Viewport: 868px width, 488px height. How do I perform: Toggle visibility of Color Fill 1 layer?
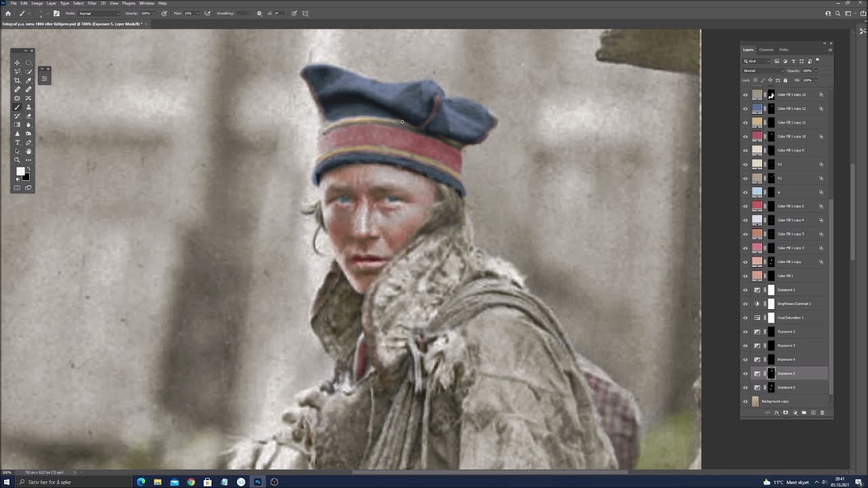tap(745, 276)
